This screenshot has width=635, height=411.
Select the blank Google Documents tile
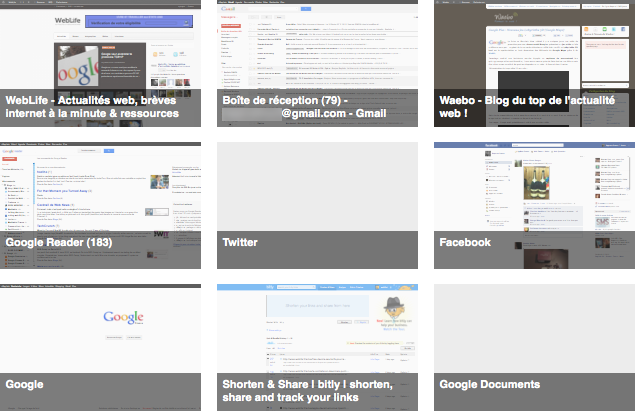pyautogui.click(x=535, y=347)
